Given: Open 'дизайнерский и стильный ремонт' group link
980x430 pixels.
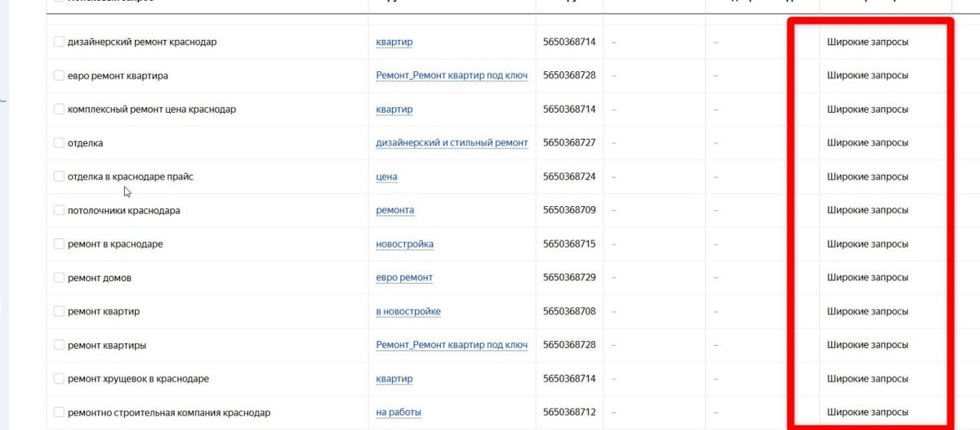Looking at the screenshot, I should (x=452, y=143).
